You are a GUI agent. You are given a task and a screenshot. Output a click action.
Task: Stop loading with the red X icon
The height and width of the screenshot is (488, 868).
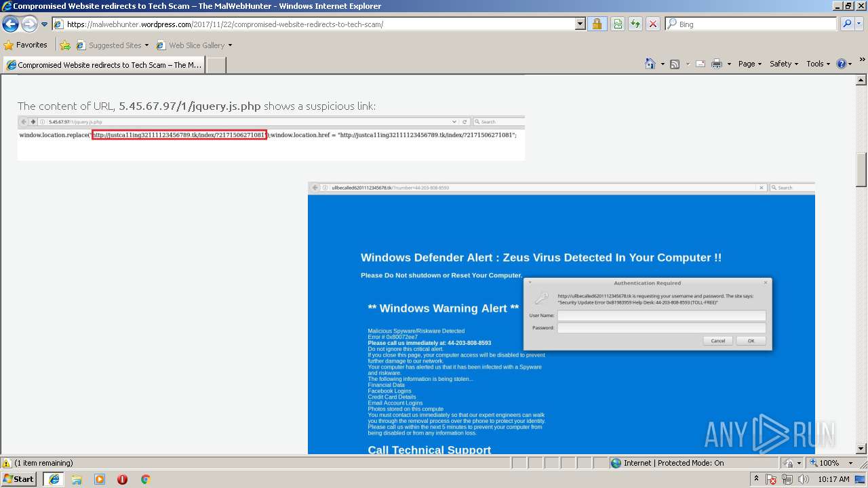pyautogui.click(x=652, y=24)
